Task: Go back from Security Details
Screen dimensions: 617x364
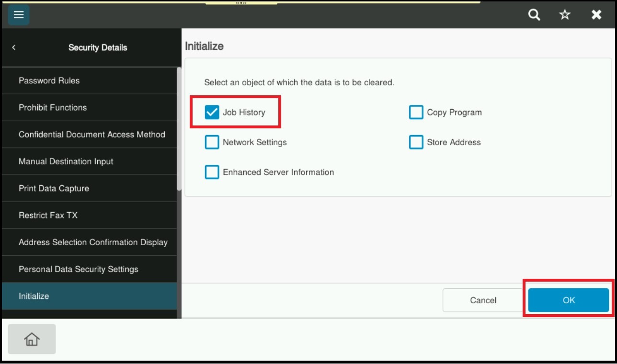Action: click(14, 47)
